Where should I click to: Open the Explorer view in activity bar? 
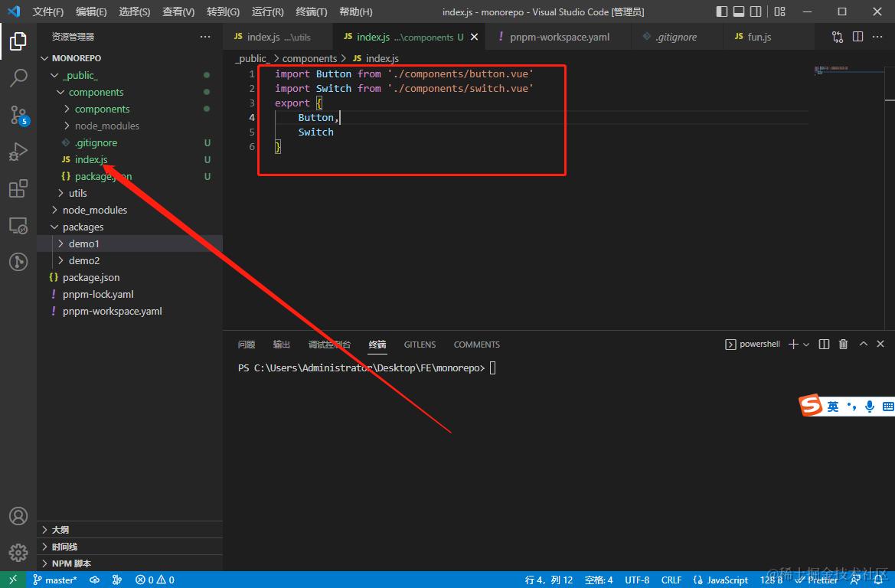click(18, 41)
